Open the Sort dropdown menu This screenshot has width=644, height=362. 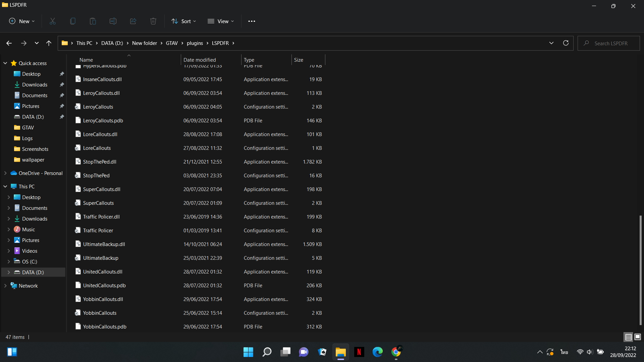pyautogui.click(x=184, y=21)
